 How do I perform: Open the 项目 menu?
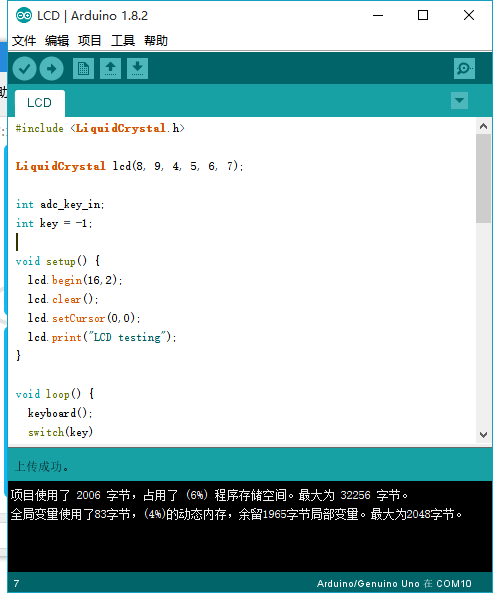pos(90,41)
